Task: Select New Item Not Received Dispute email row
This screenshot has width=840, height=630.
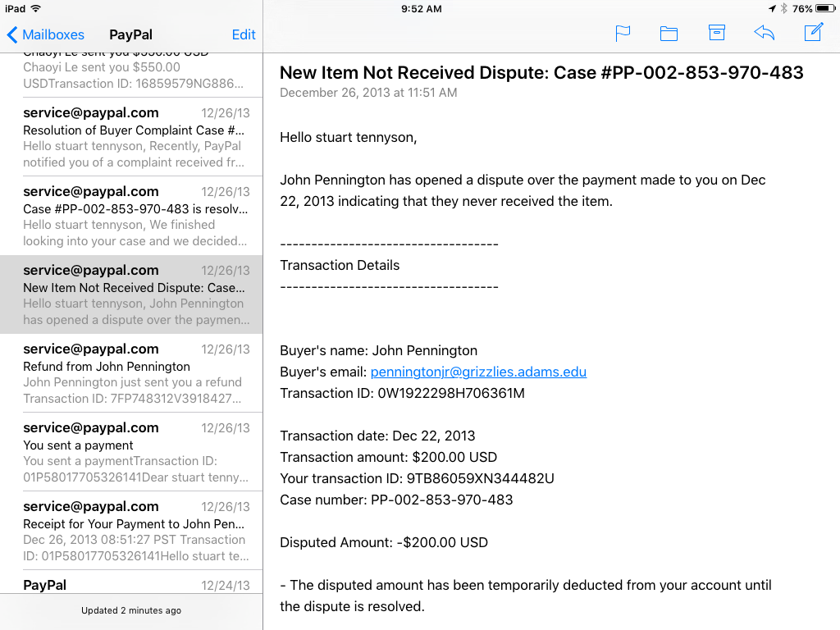Action: tap(131, 294)
